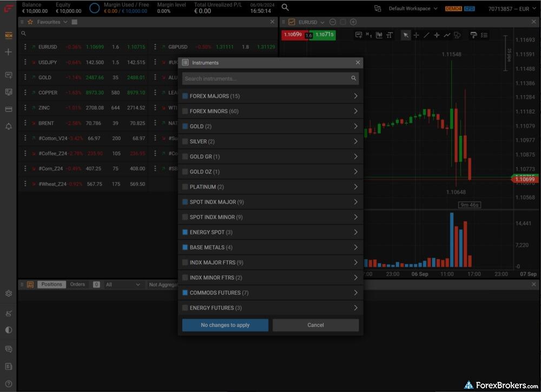Switch to the Orders tab

click(x=77, y=284)
